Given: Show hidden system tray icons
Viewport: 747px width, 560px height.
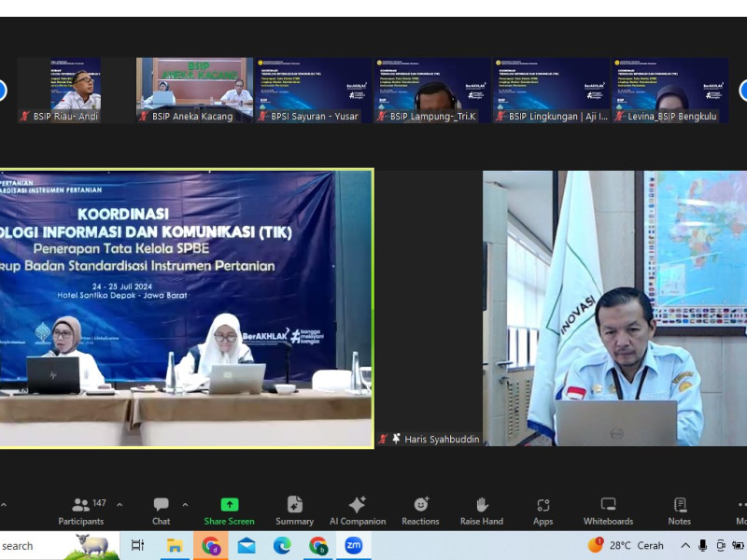Looking at the screenshot, I should point(685,546).
